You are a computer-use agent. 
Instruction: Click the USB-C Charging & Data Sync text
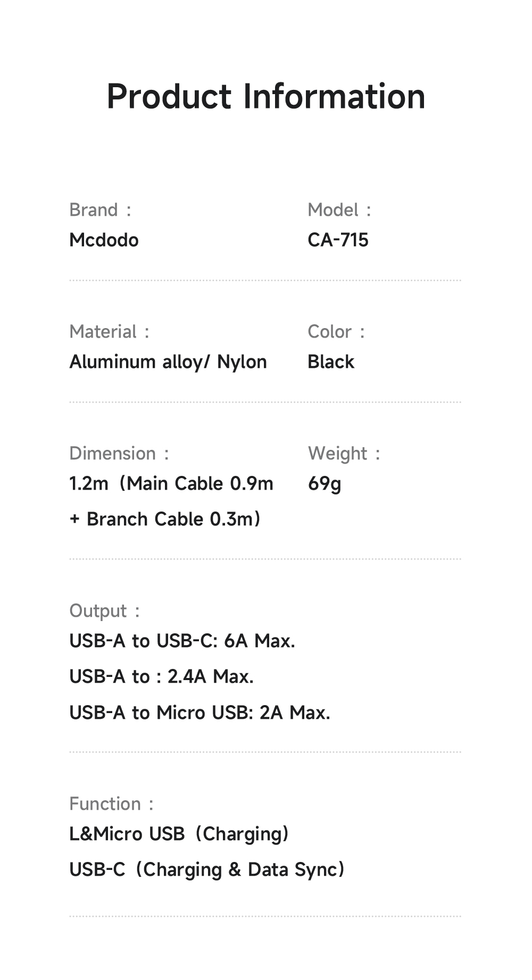pyautogui.click(x=207, y=869)
